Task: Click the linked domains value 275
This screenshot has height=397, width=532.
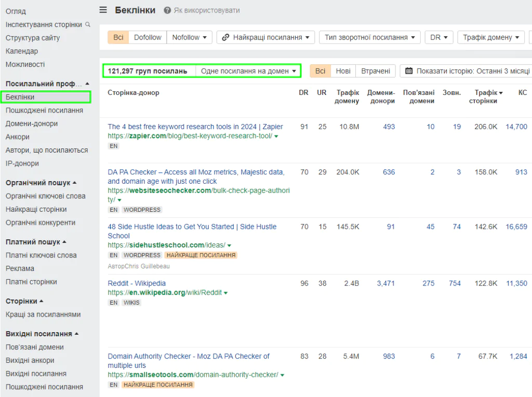Action: pyautogui.click(x=429, y=283)
